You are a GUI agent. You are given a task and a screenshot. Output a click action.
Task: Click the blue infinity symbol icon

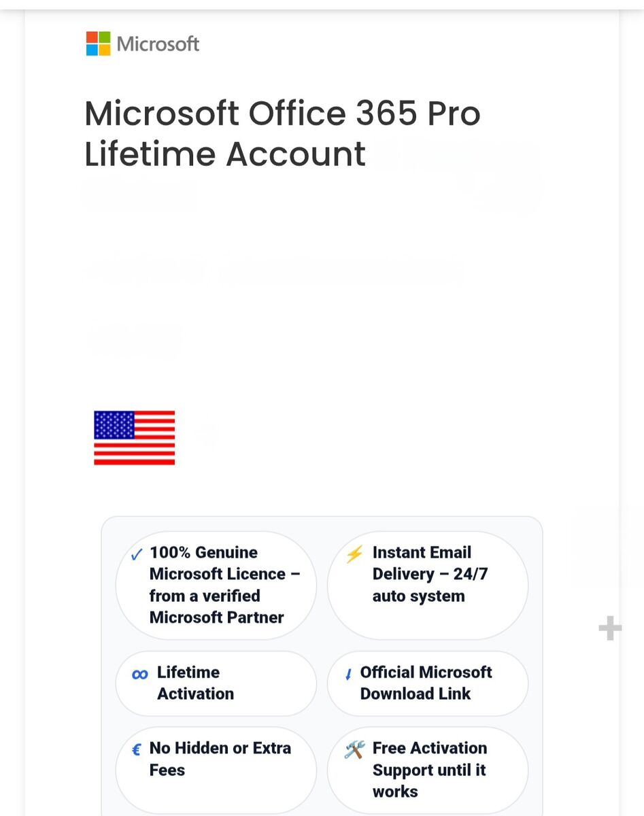[x=139, y=675]
